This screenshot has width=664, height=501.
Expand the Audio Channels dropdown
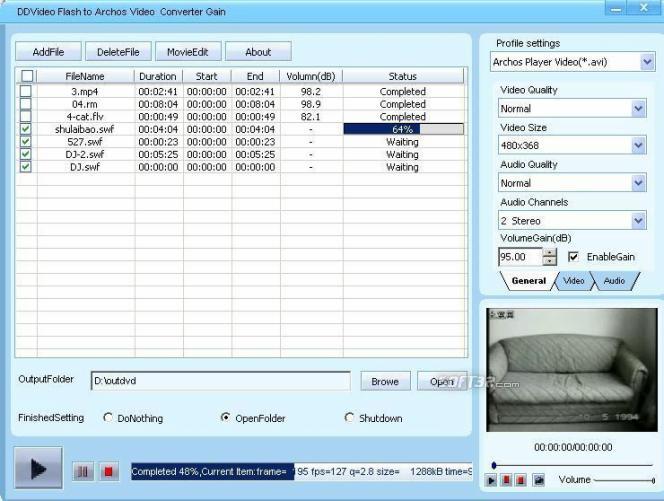click(639, 221)
